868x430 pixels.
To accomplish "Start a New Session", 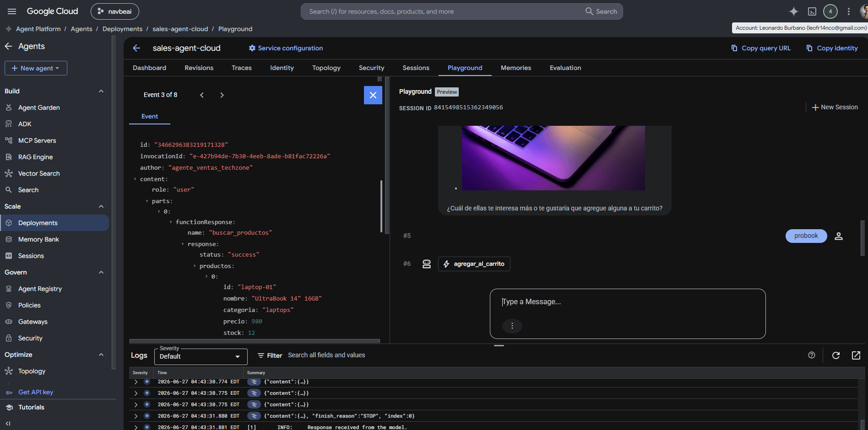I will [835, 107].
